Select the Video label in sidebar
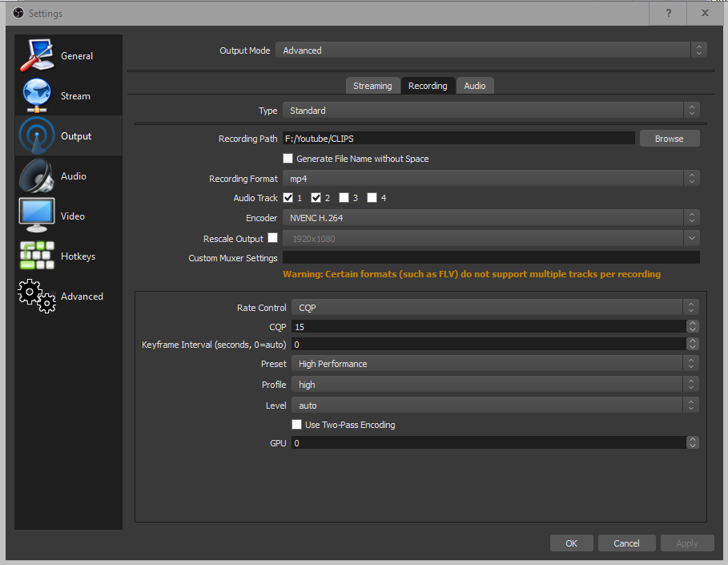 coord(72,216)
